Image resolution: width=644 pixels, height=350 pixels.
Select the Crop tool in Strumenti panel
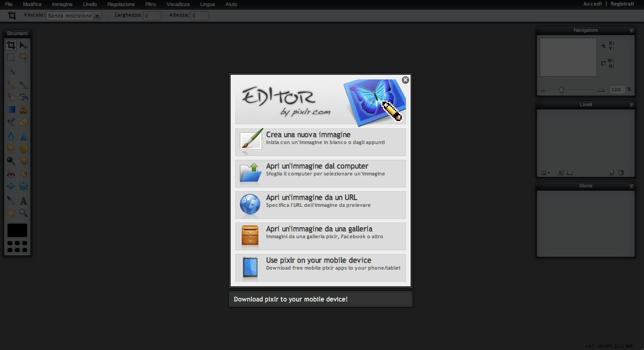(11, 45)
